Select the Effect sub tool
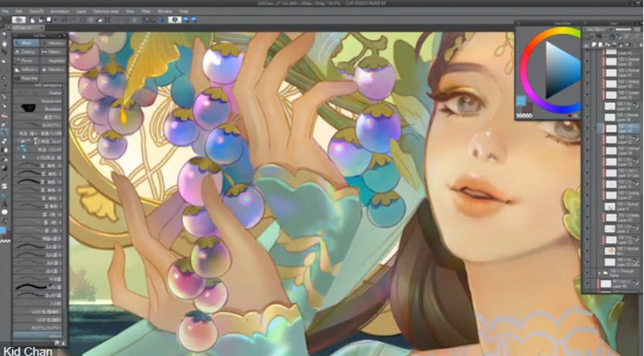This screenshot has width=644, height=356. tap(26, 44)
